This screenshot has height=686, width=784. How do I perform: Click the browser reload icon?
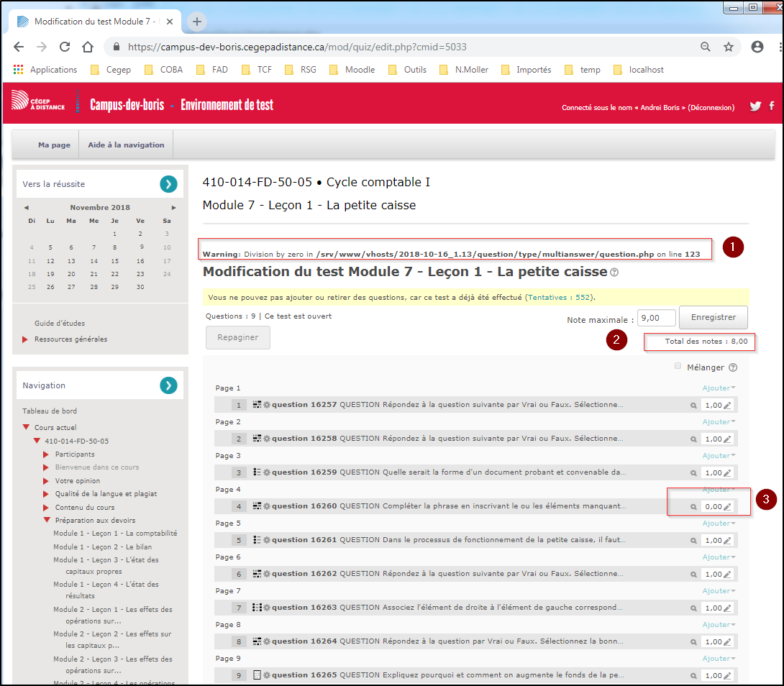[x=65, y=47]
